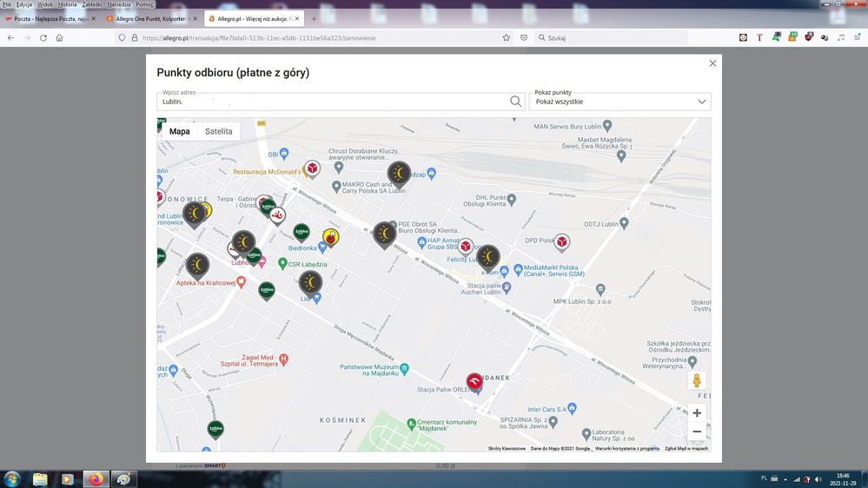
Task: Click Firefox icon in the taskbar
Action: pos(96,479)
